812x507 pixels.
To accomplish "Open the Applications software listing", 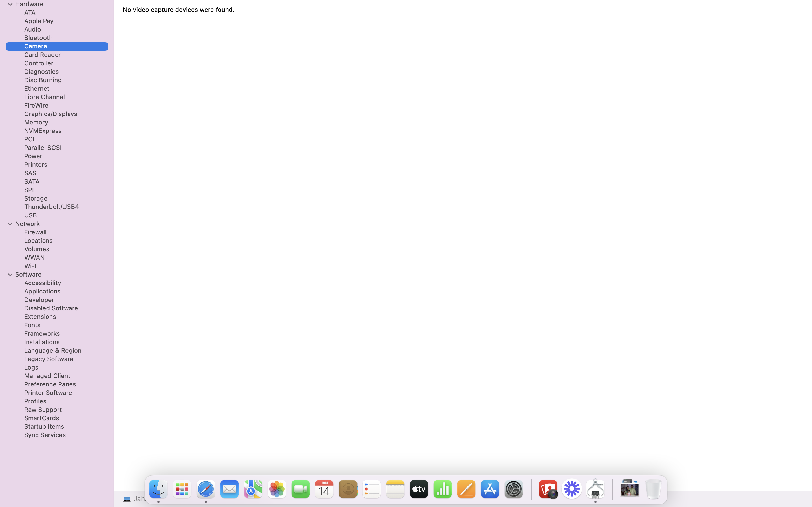I will [x=42, y=292].
